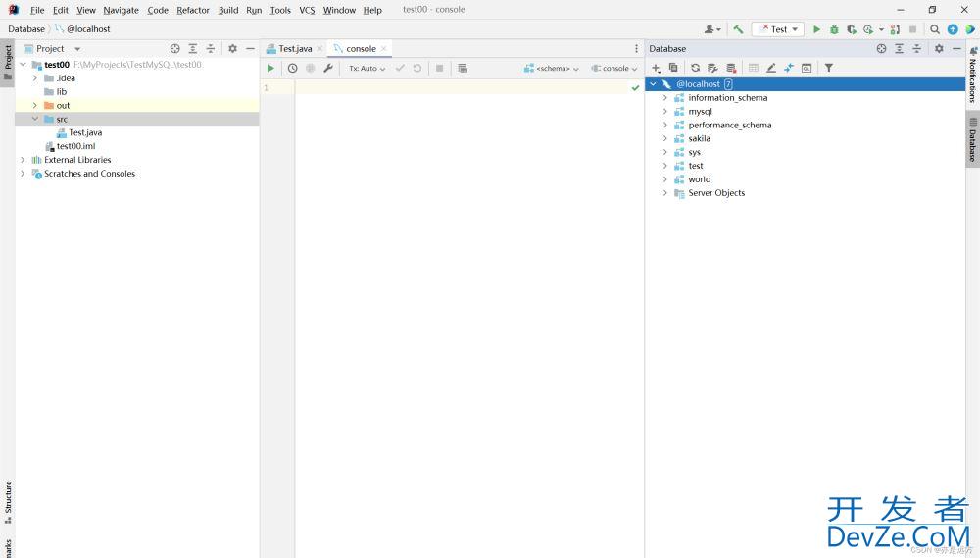Viewport: 980px width, 558px height.
Task: Open the Navigate menu
Action: pyautogui.click(x=121, y=10)
